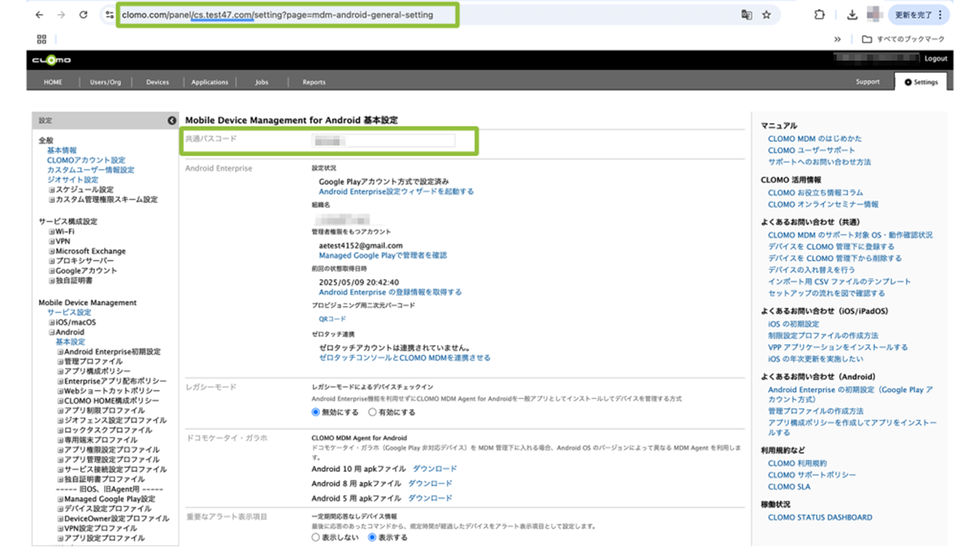
Task: Expand the Wi-Fi tree item
Action: [x=52, y=232]
